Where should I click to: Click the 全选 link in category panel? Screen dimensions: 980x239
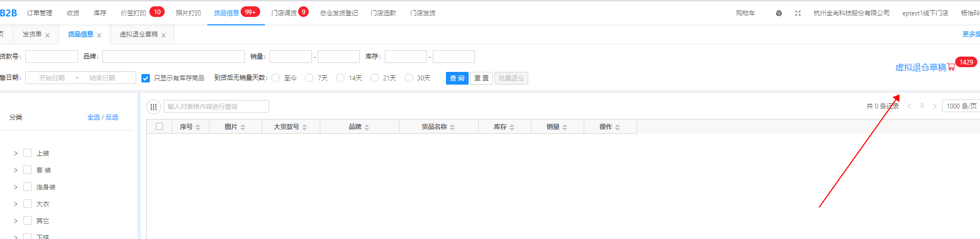(93, 117)
